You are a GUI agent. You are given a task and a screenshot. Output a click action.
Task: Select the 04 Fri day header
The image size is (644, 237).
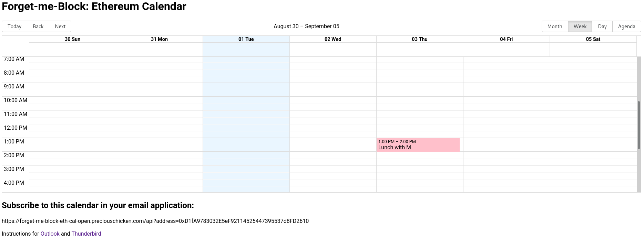click(506, 39)
